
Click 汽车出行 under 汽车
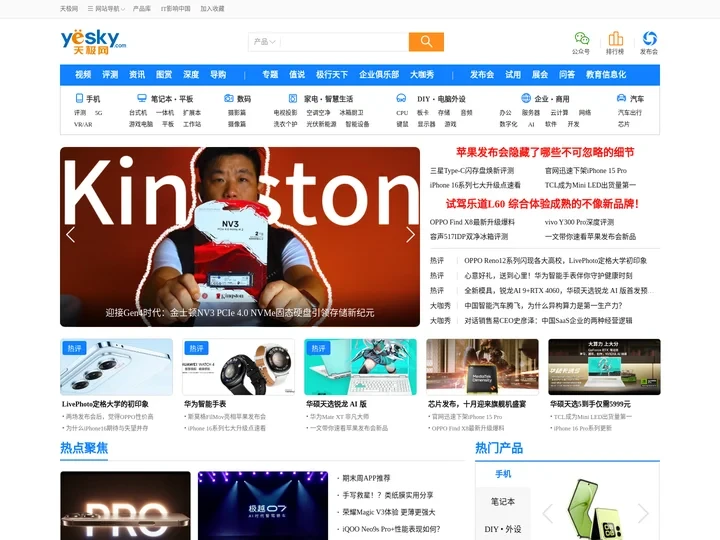click(x=630, y=112)
